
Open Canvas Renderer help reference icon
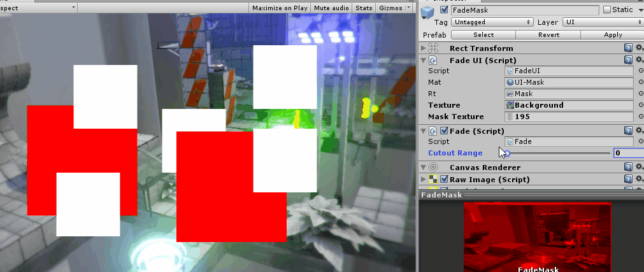[628, 168]
